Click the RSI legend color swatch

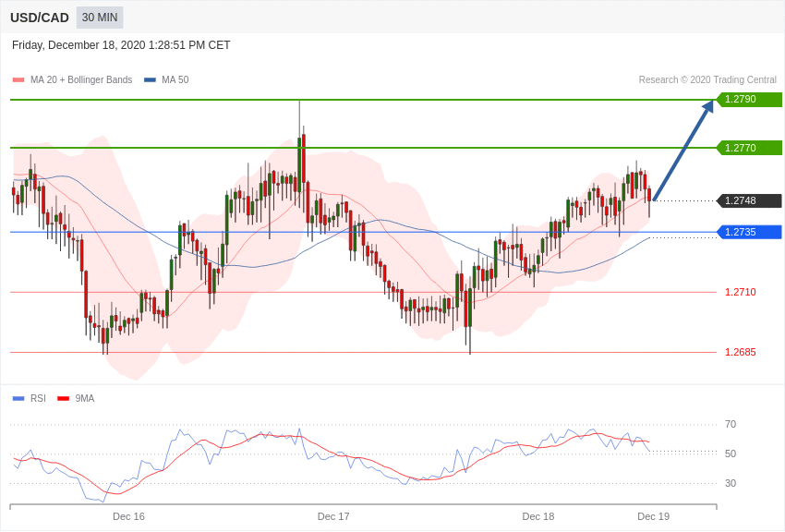18,398
